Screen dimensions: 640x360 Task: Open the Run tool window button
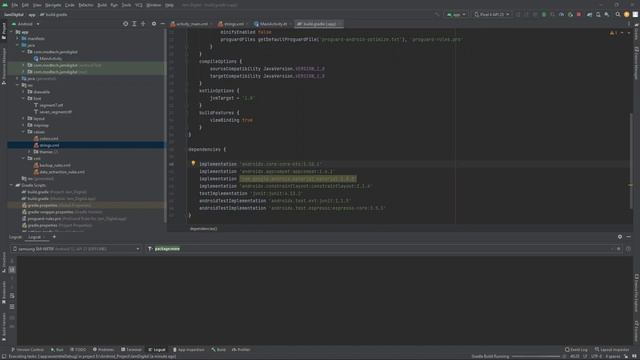[57, 350]
